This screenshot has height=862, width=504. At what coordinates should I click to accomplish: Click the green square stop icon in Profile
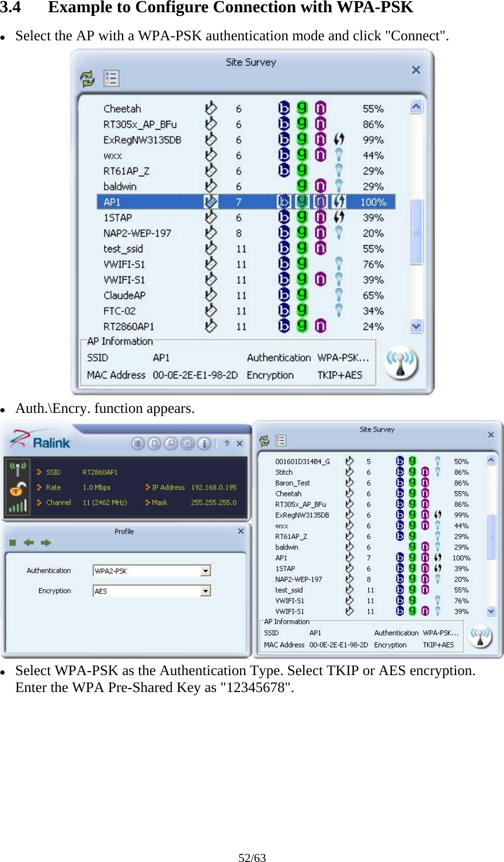[13, 543]
